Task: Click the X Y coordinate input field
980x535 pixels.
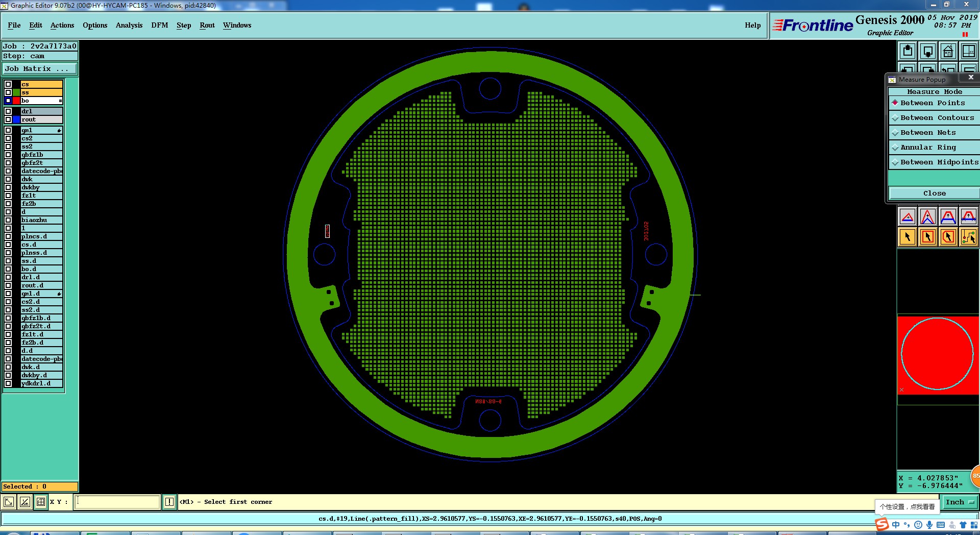Action: pos(117,502)
